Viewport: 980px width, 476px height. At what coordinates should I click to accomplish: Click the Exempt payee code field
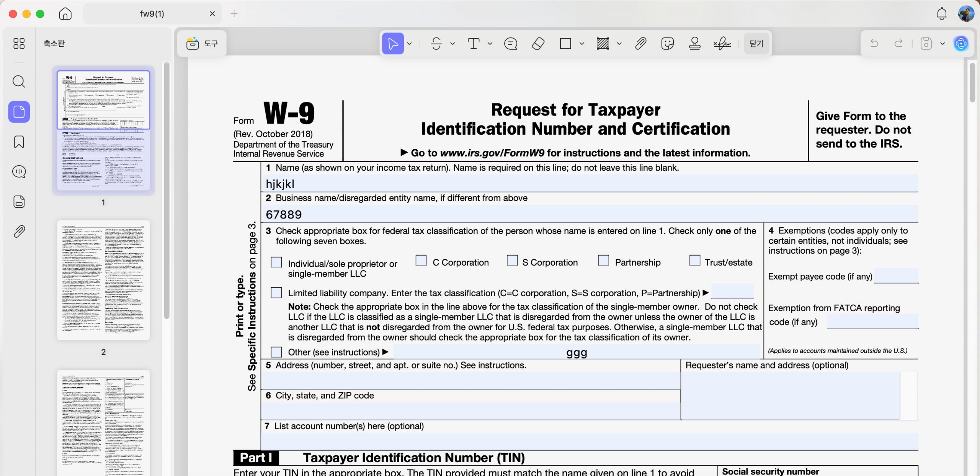click(896, 275)
